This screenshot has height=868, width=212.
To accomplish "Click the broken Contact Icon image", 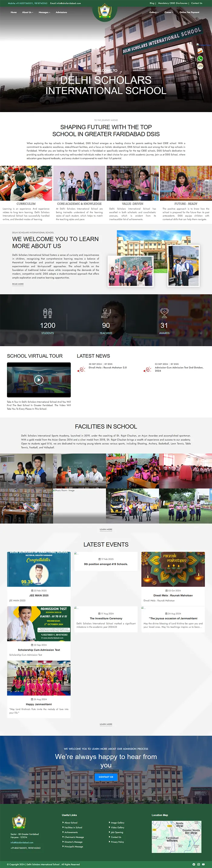I will tap(204, 45).
